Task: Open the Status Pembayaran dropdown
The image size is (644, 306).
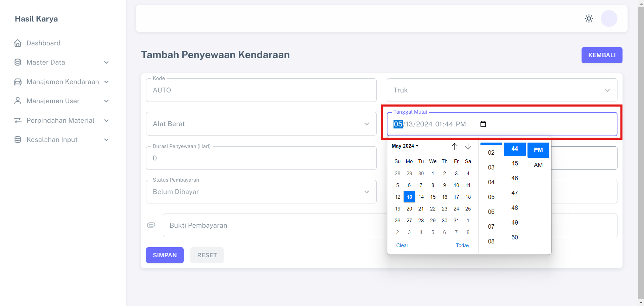Action: (x=261, y=192)
